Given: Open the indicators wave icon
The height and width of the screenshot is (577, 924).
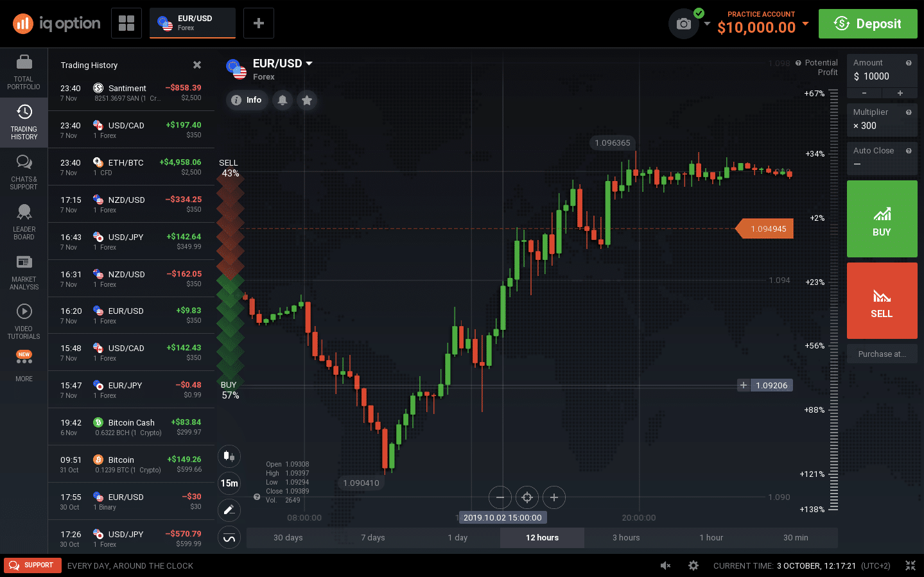Looking at the screenshot, I should coord(229,538).
